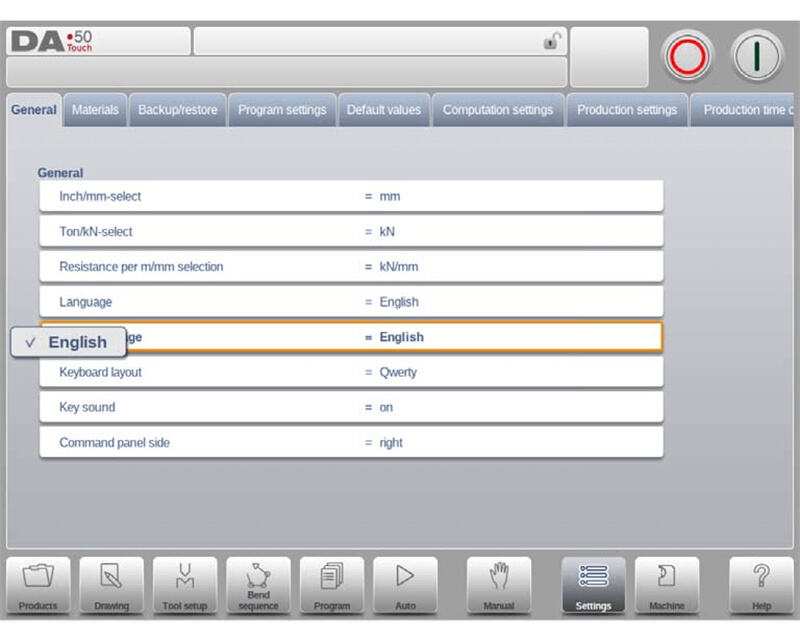The width and height of the screenshot is (800, 640).
Task: Open the Language selection dropdown
Action: tap(351, 302)
